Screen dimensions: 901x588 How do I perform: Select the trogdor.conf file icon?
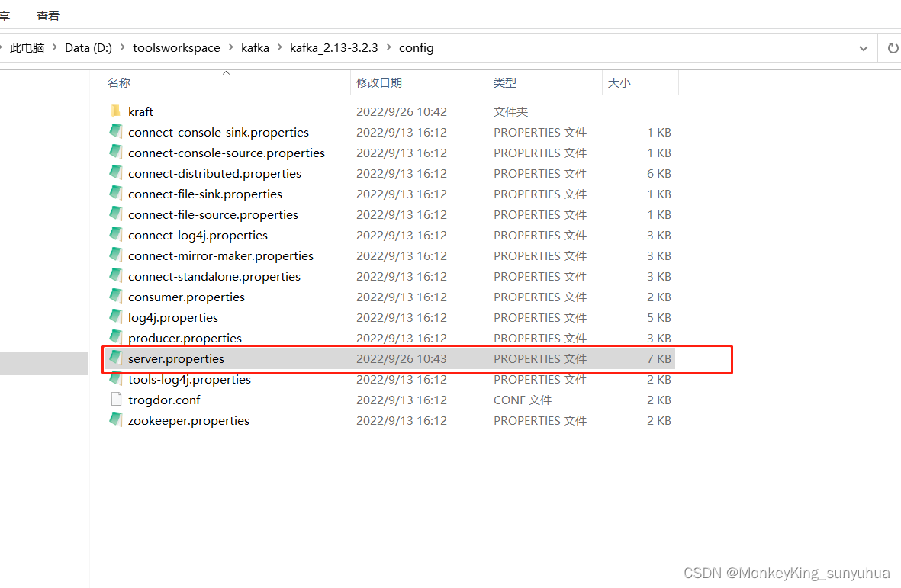[x=116, y=400]
